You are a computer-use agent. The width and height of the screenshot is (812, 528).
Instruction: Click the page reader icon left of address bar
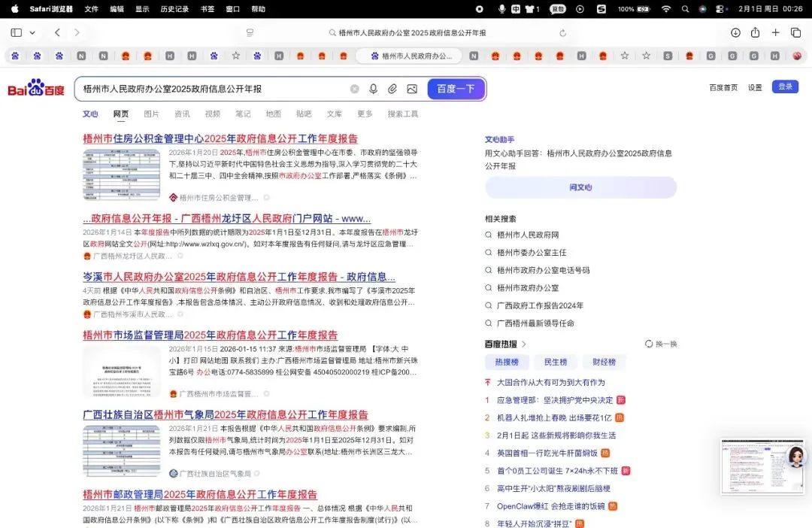250,32
